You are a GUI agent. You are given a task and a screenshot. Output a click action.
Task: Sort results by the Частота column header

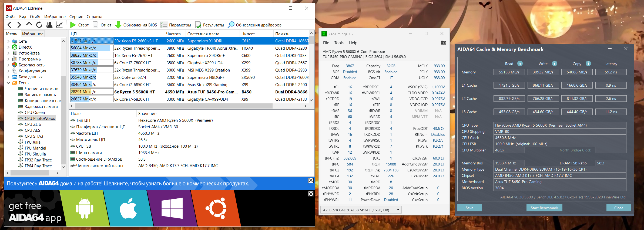tap(175, 34)
